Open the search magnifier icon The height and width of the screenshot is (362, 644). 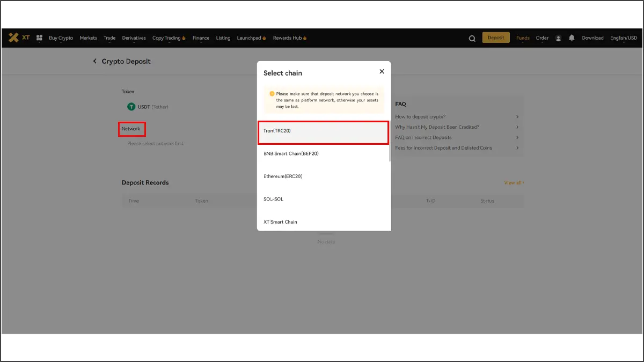(472, 38)
